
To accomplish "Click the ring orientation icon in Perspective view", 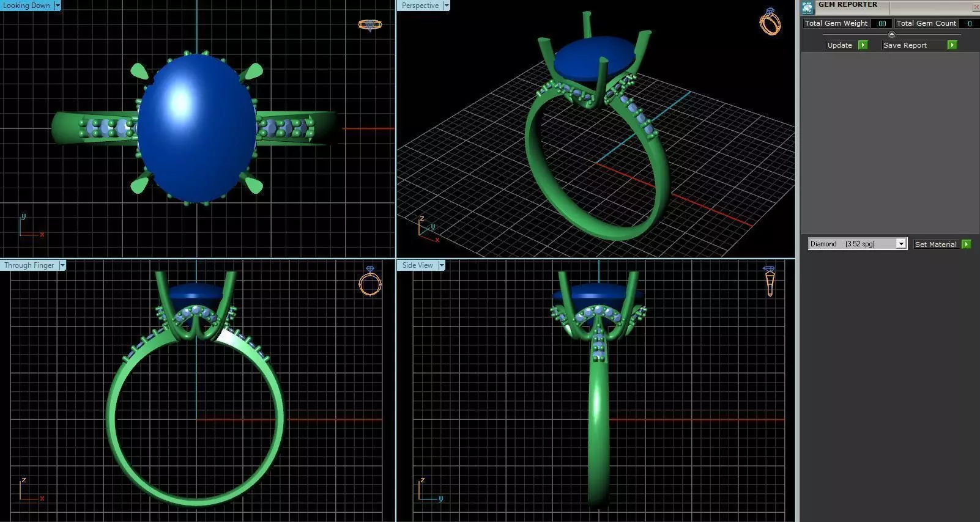I will tap(770, 22).
